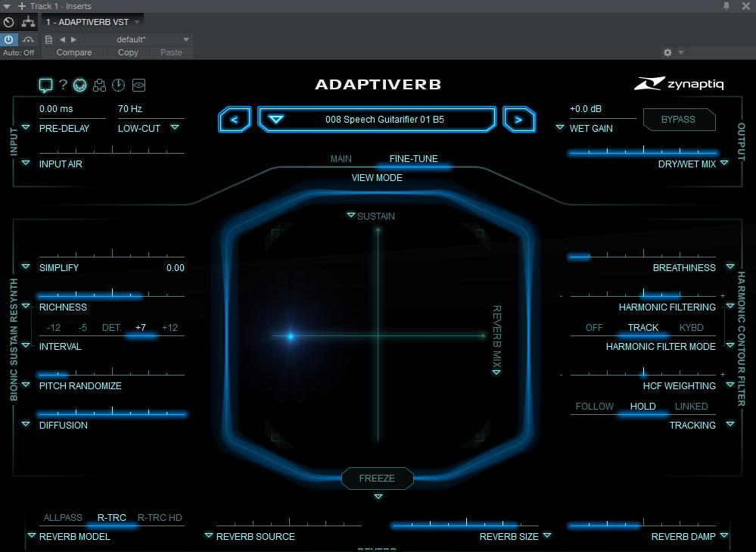Open the gear settings icon
Screen dimensions: 756x552
[x=667, y=52]
